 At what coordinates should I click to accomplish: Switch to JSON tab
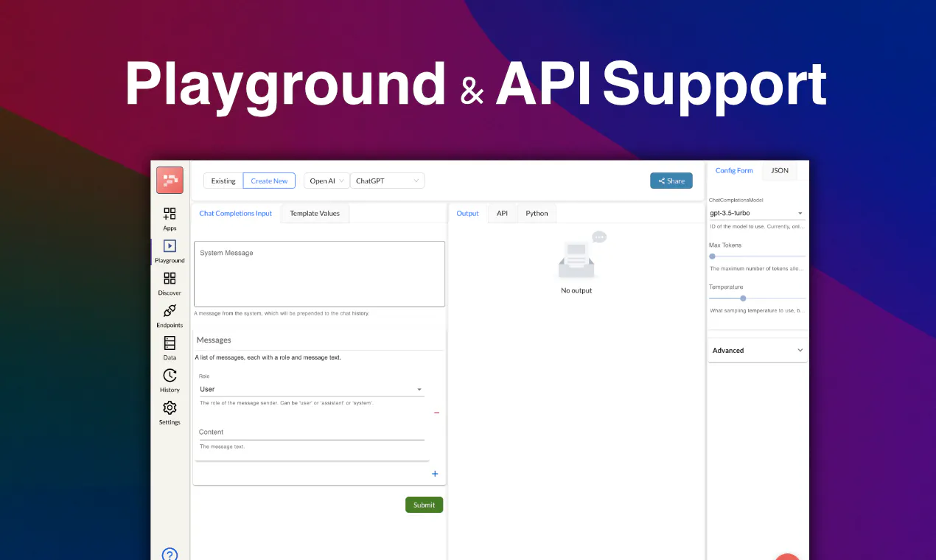[780, 170]
